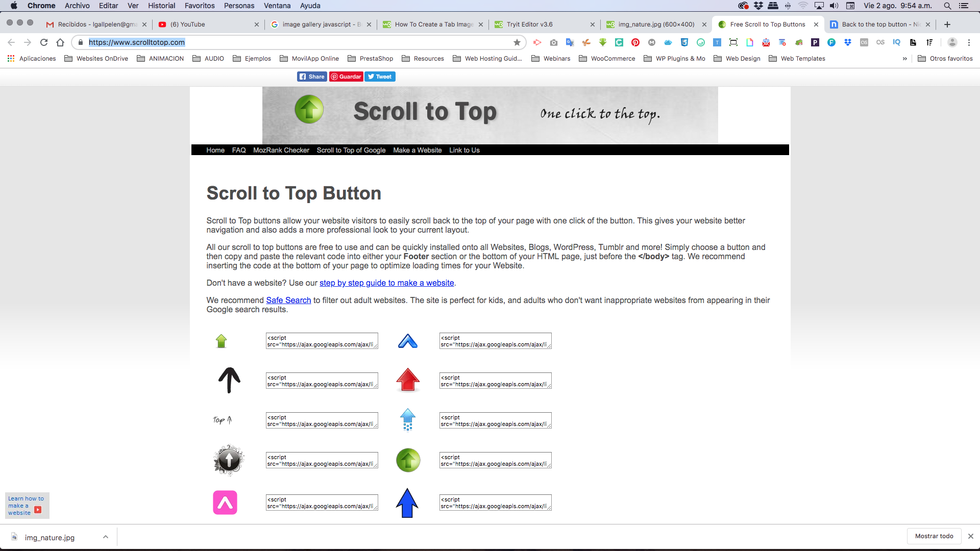The image size is (980, 551).
Task: Open the step by step guide link
Action: [x=386, y=283]
